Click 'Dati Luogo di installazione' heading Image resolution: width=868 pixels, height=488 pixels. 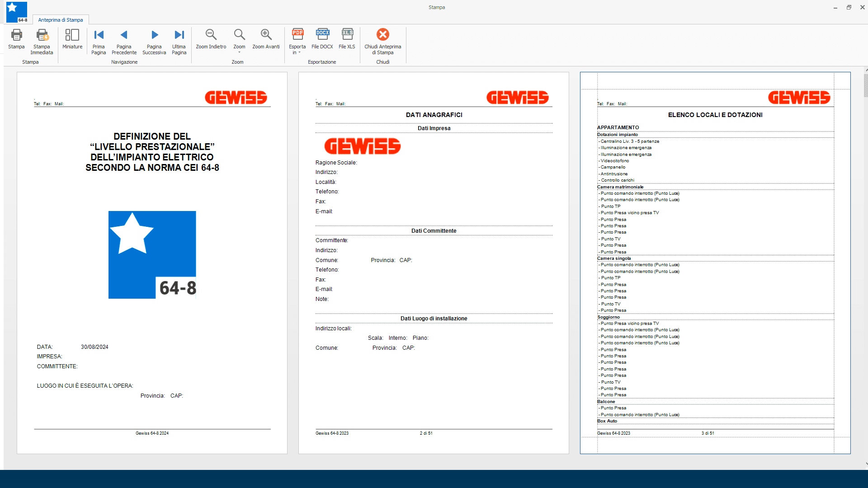[x=434, y=319]
